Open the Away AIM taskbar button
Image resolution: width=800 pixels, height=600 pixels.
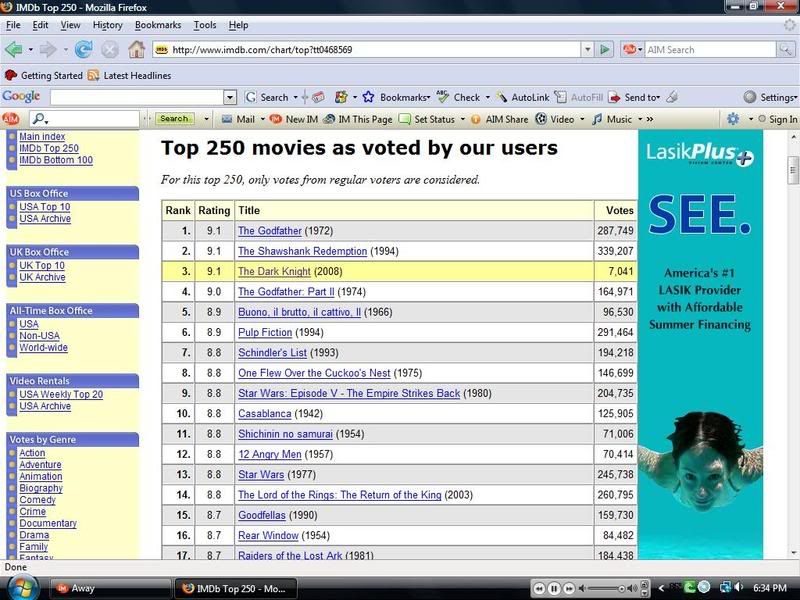coord(110,588)
